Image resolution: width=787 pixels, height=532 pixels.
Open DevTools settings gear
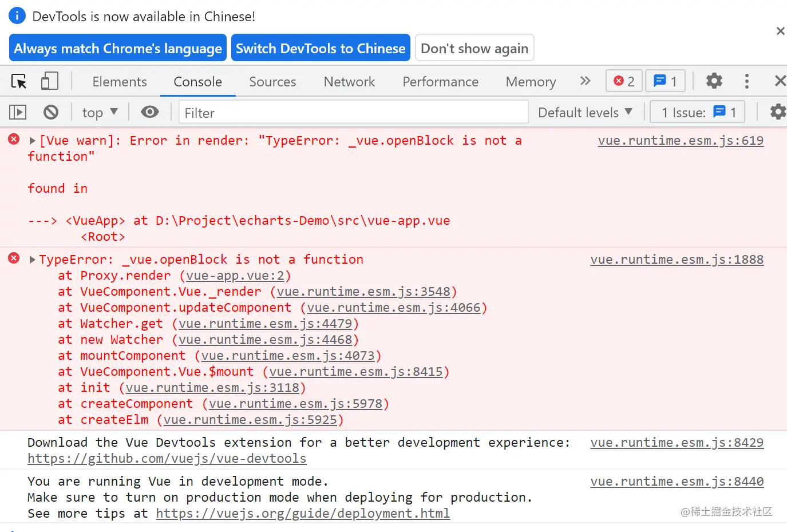click(714, 81)
